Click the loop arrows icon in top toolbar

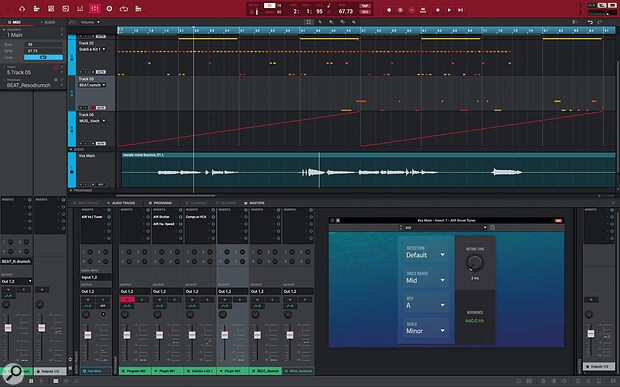[124, 9]
